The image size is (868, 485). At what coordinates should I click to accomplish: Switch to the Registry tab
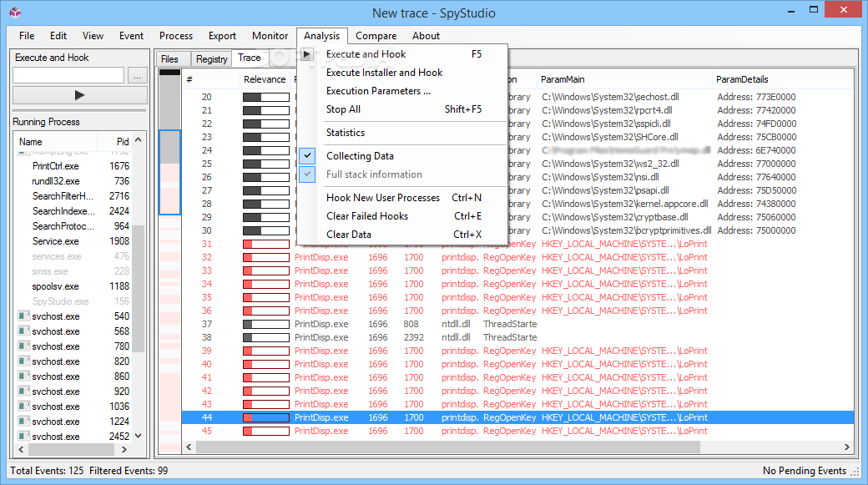(x=211, y=59)
